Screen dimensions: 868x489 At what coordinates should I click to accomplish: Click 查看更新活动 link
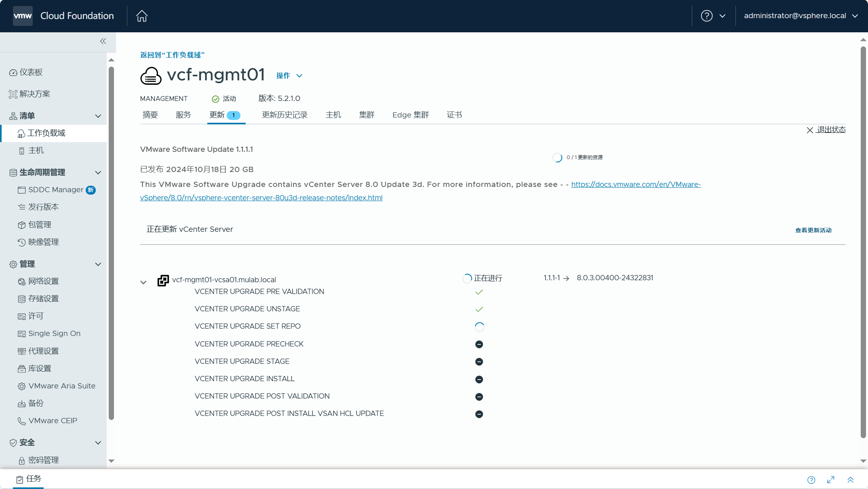click(x=813, y=230)
